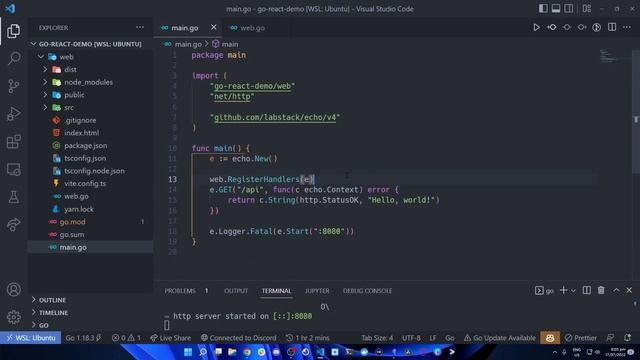The image size is (640, 360).
Task: Expand the Outline section
Action: click(x=90, y=300)
